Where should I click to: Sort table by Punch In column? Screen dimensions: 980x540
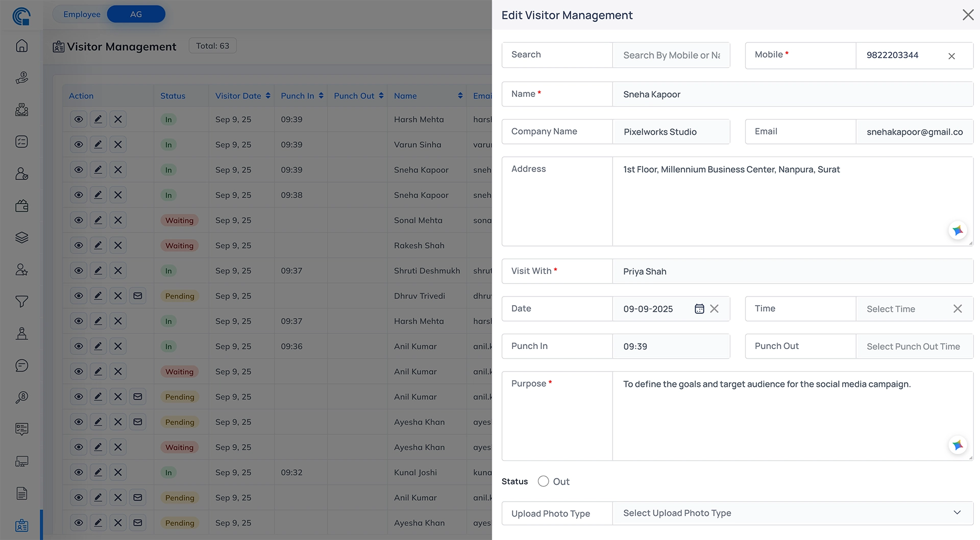pos(321,96)
